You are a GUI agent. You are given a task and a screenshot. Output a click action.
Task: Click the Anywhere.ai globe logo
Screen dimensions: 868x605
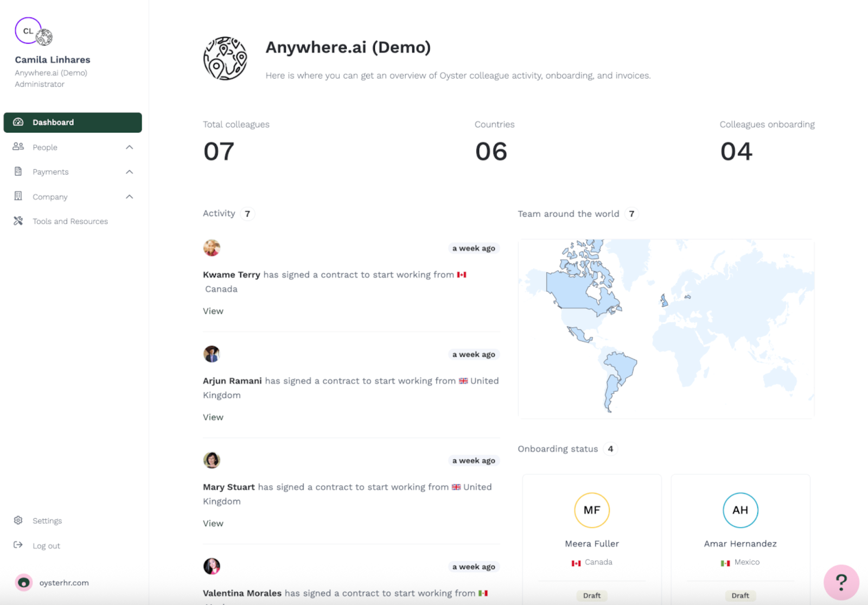(x=226, y=58)
